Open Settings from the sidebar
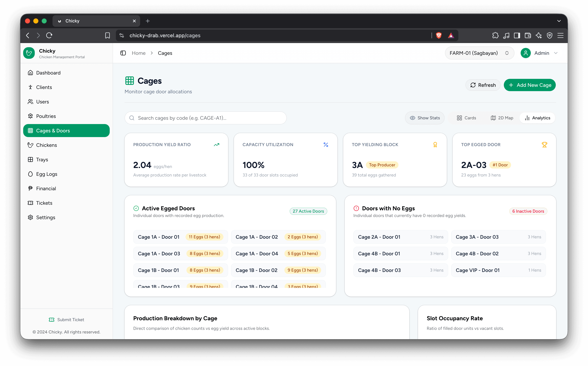This screenshot has width=588, height=366. [x=66, y=217]
